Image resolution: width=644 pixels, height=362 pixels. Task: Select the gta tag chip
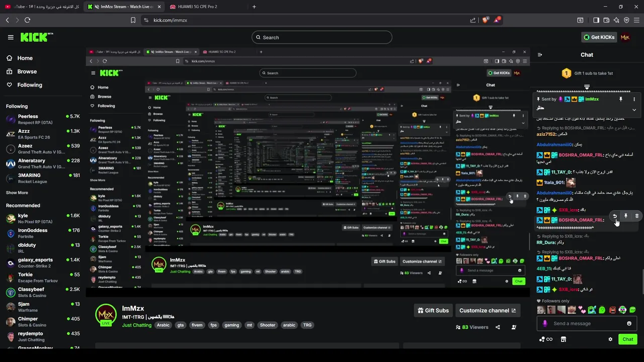tap(181, 325)
